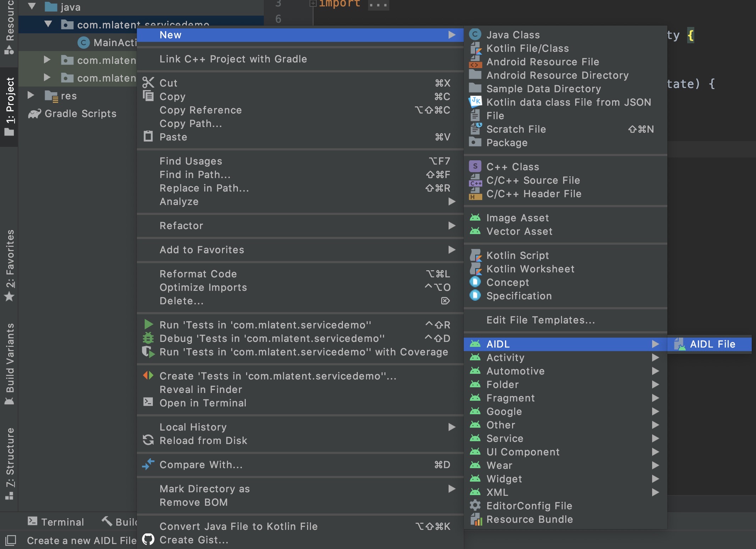Click the Gradle Scripts elephant icon
The height and width of the screenshot is (549, 756).
click(x=35, y=113)
